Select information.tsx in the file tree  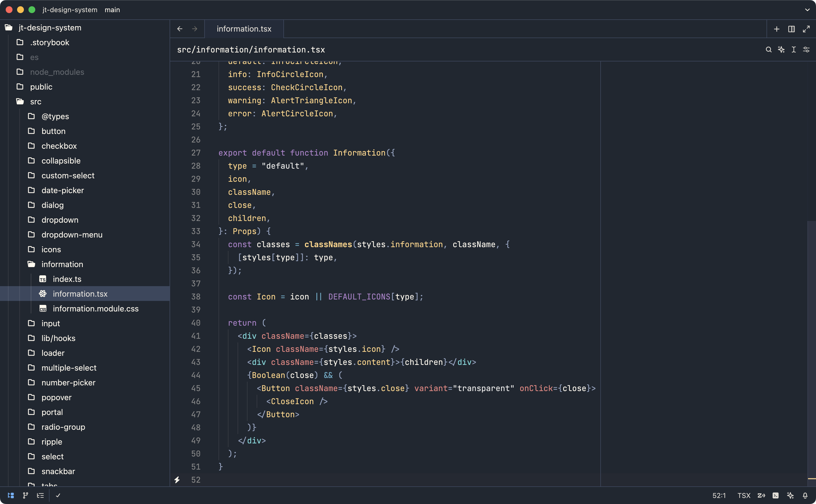pos(85,294)
